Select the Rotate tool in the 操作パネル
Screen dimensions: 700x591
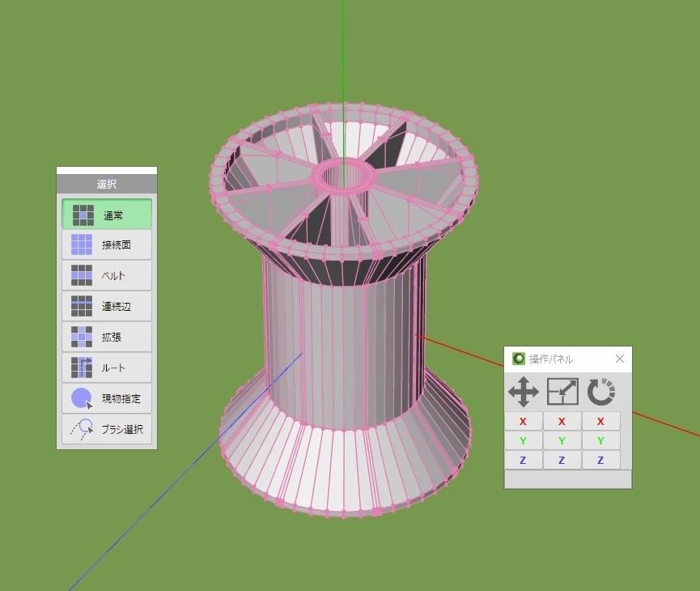coord(600,392)
